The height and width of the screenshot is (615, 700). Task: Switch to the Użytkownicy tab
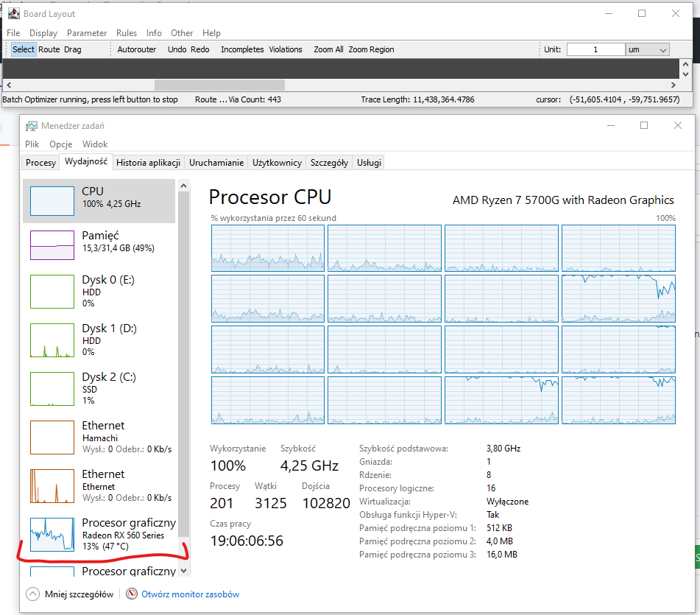pos(277,163)
